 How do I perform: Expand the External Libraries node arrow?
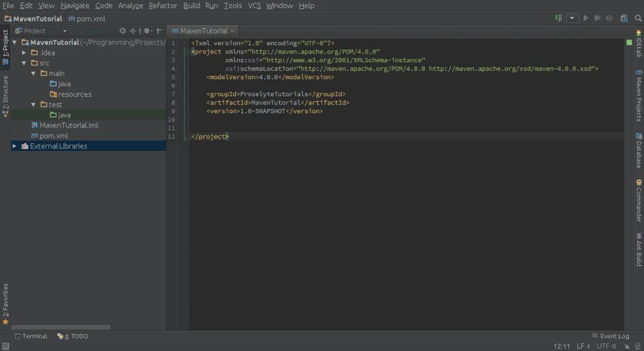point(14,146)
